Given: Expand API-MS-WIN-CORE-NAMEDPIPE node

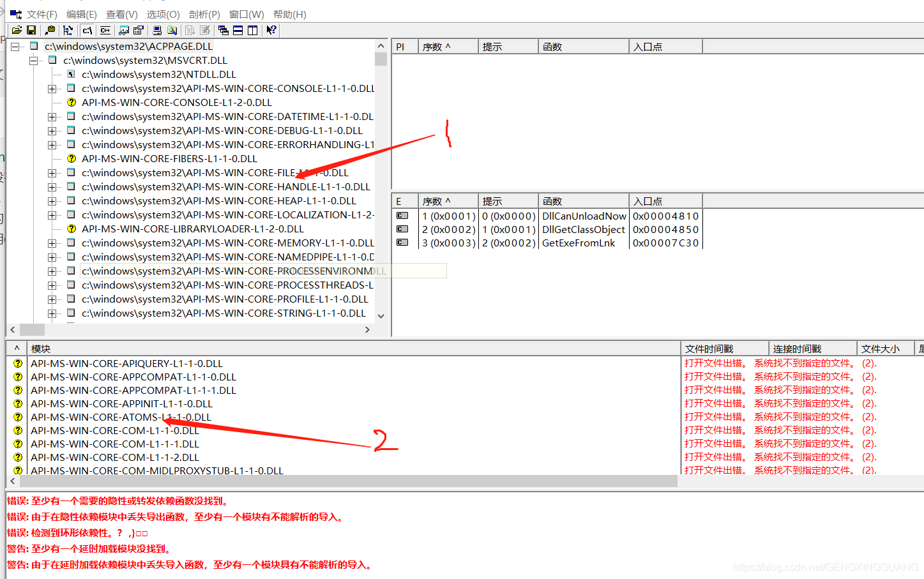Looking at the screenshot, I should (x=52, y=257).
